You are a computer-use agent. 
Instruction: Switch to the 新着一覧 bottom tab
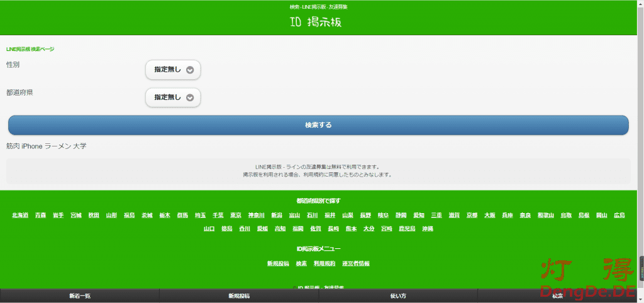[x=80, y=296]
